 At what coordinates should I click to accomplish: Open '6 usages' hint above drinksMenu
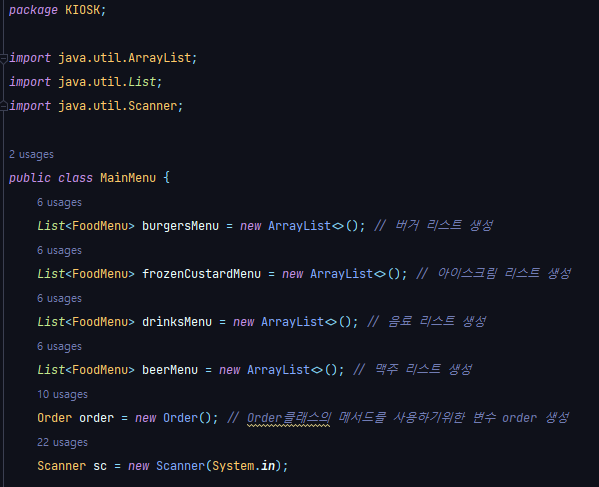[x=59, y=298]
